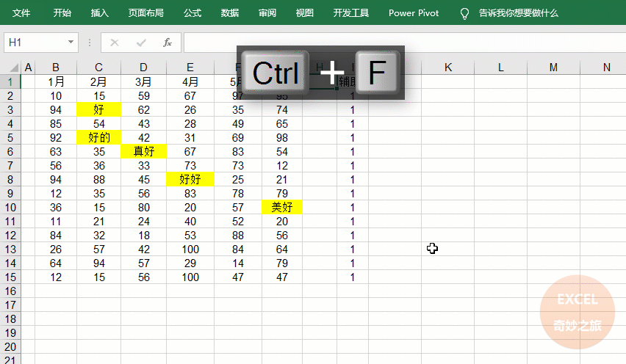Click the 告诉我你想要做什么 search box
Screen dimensions: 626x364
518,13
